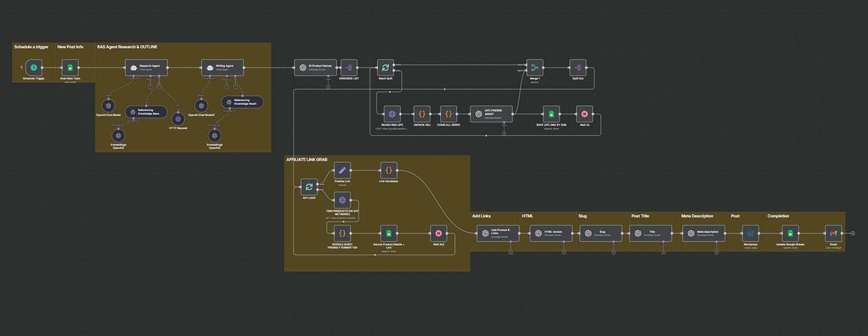Select the 'New Post Info' sticky note title
This screenshot has width=868, height=336.
point(70,47)
